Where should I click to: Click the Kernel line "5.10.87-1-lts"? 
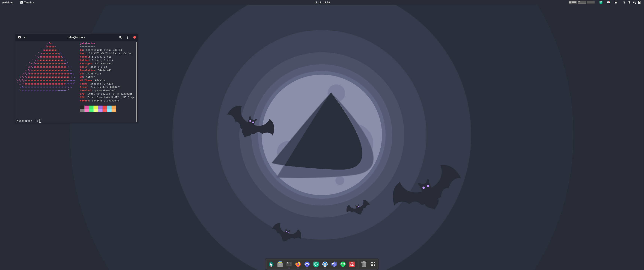pyautogui.click(x=95, y=57)
